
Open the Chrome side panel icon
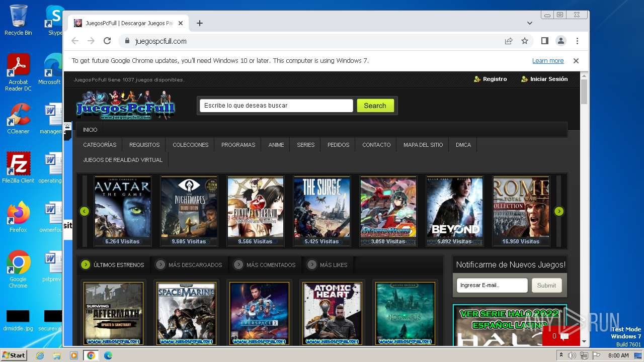coord(544,41)
